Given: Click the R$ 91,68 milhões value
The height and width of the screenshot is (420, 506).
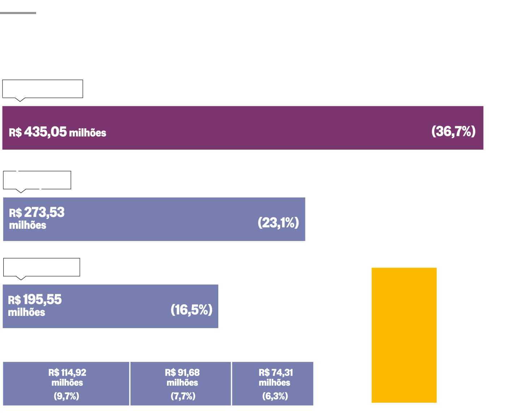Looking at the screenshot, I should [182, 377].
